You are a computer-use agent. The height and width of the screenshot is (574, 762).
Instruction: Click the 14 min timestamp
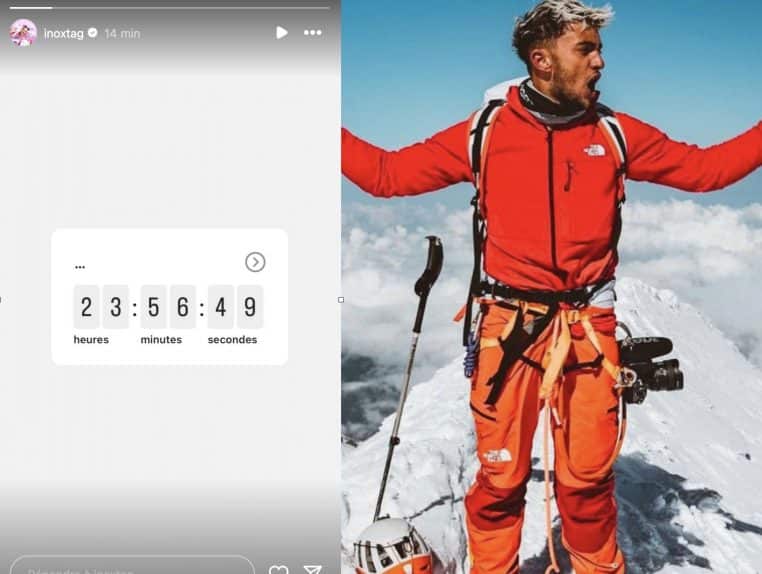(x=122, y=33)
